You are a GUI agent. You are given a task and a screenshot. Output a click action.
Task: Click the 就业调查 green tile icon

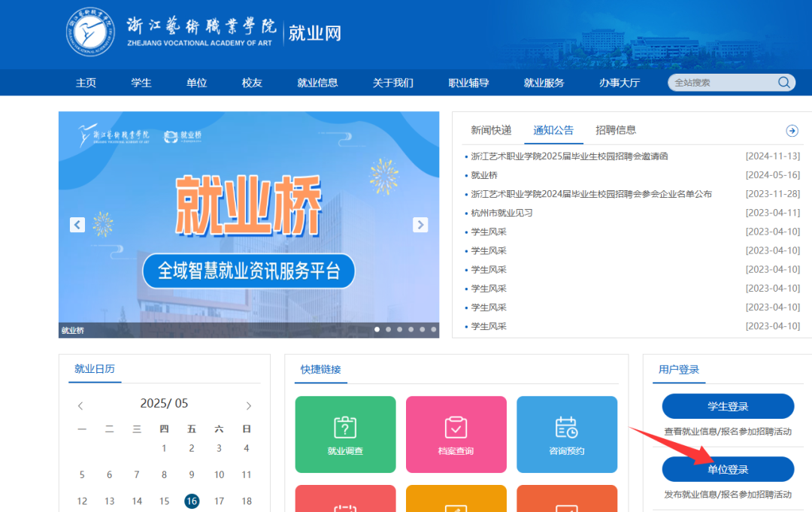(345, 428)
